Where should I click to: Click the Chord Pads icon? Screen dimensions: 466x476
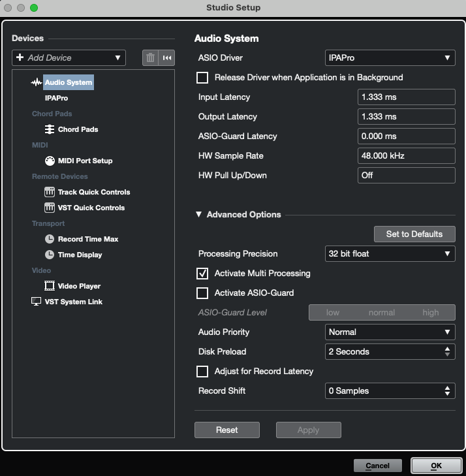pos(50,129)
